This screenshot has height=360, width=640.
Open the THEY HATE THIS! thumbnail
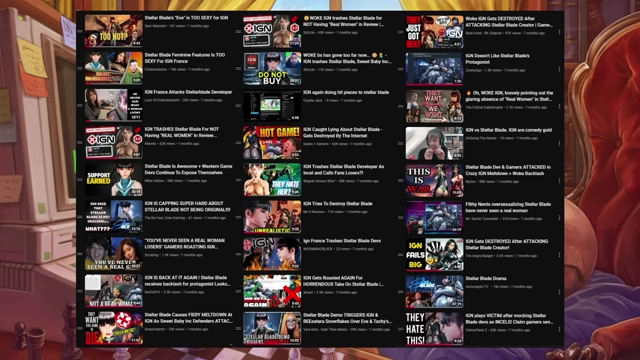point(434,329)
